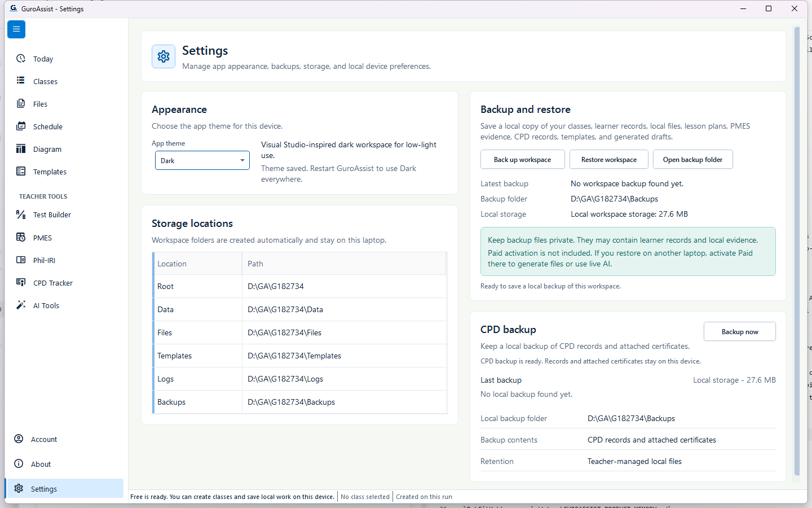Open the Files section

tap(65, 104)
